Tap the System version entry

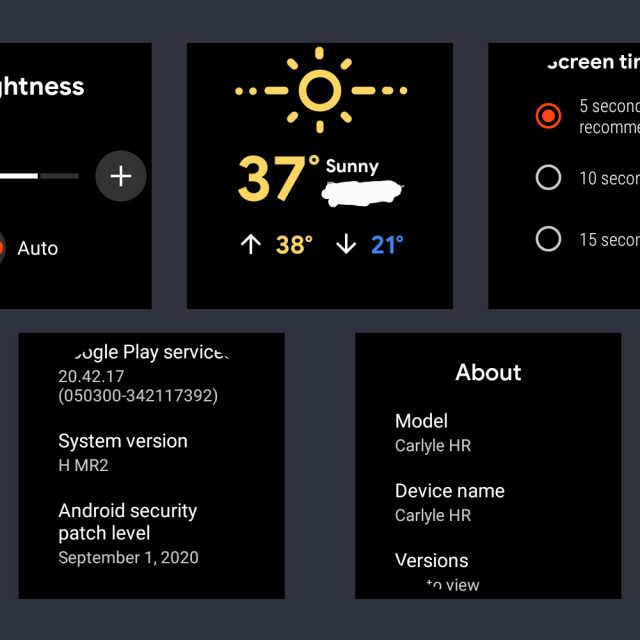point(123,452)
